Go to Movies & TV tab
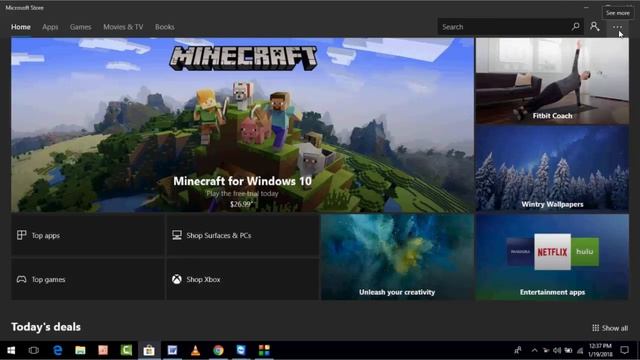The width and height of the screenshot is (640, 360). pos(123,27)
